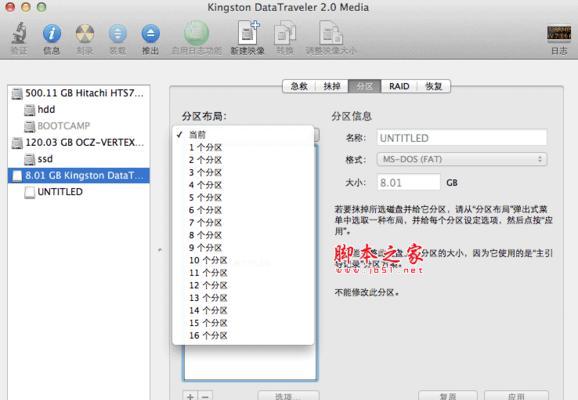Screen dimensions: 578x400
Task: Click the Eject (推出) toolbar icon
Action: click(151, 34)
